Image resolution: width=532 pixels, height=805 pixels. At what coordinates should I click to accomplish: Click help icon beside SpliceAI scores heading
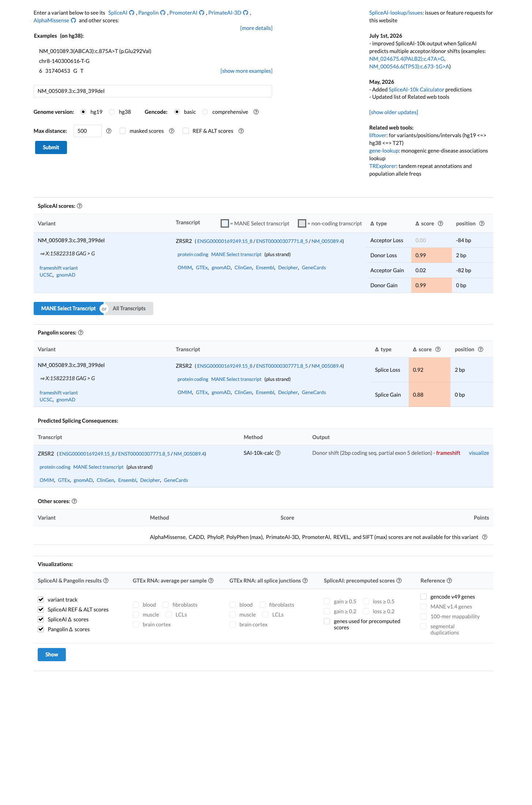tap(79, 206)
